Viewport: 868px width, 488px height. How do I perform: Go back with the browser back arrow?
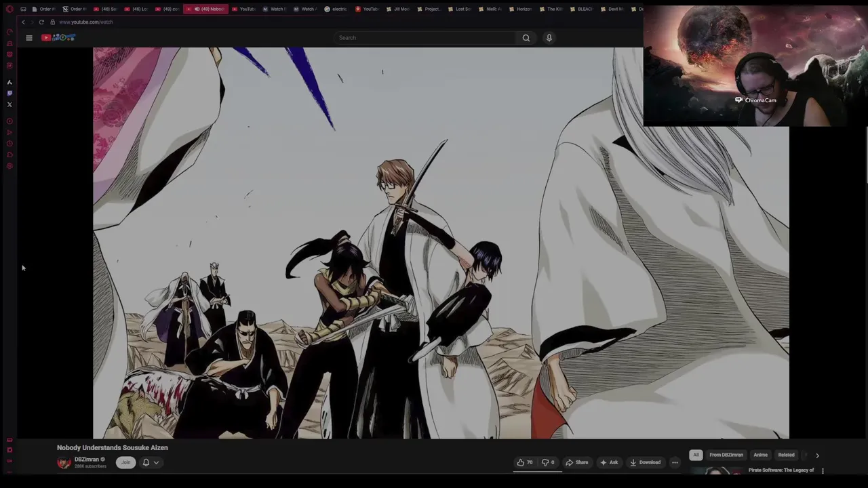click(23, 22)
